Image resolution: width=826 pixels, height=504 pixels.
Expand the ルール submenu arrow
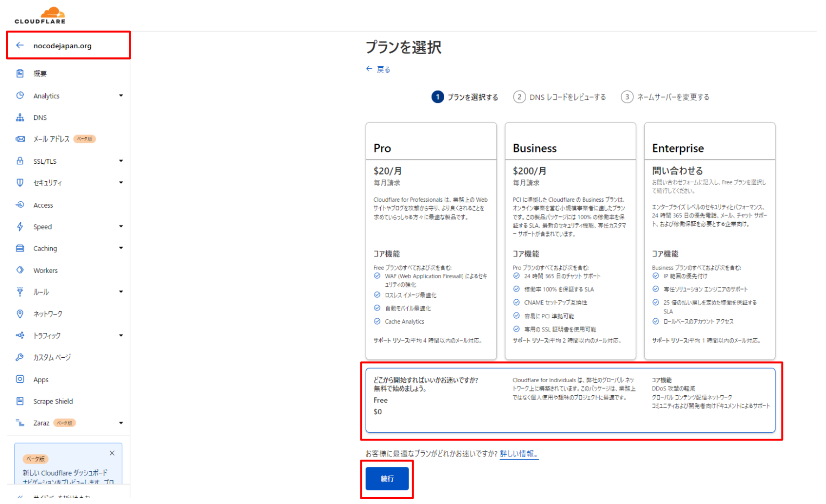tap(121, 291)
